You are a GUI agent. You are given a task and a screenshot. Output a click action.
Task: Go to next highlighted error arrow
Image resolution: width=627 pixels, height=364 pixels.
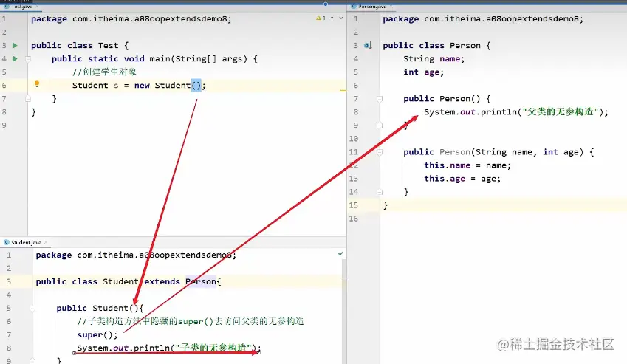click(x=340, y=18)
